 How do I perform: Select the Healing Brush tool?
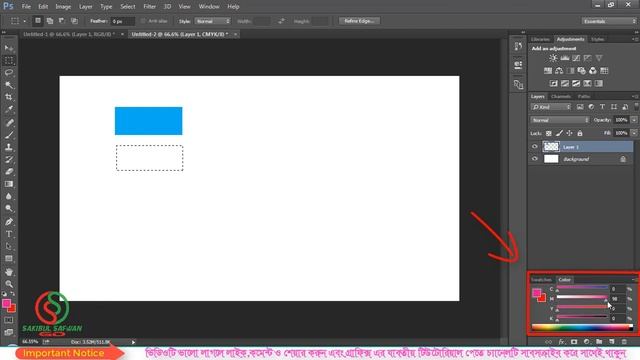coord(9,122)
